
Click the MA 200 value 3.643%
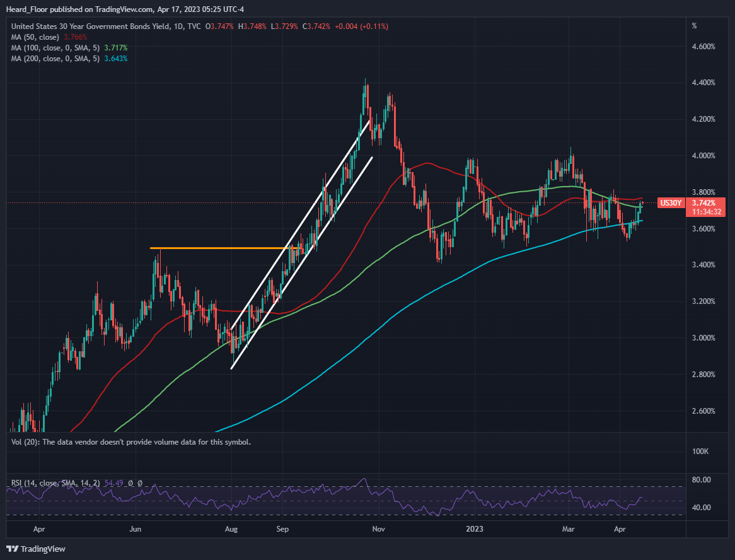116,59
